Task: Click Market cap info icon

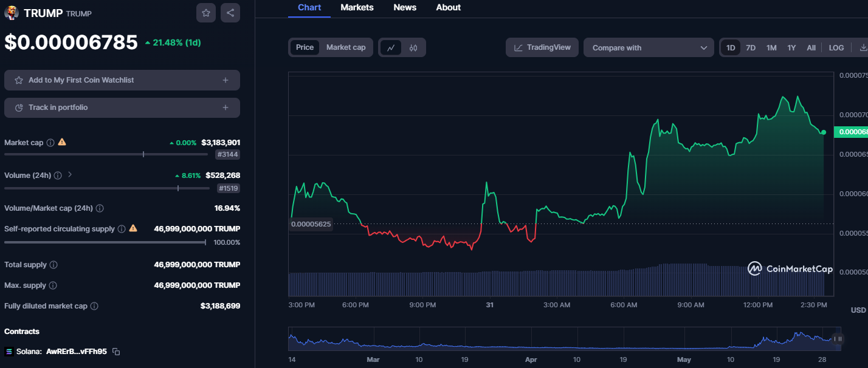Action: click(x=50, y=143)
